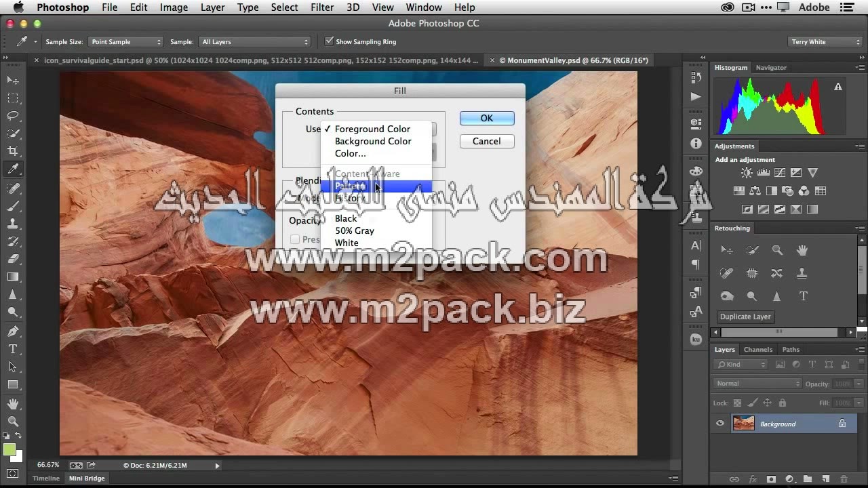Open the layer Kind filter dropdown
This screenshot has width=868, height=488.
741,365
